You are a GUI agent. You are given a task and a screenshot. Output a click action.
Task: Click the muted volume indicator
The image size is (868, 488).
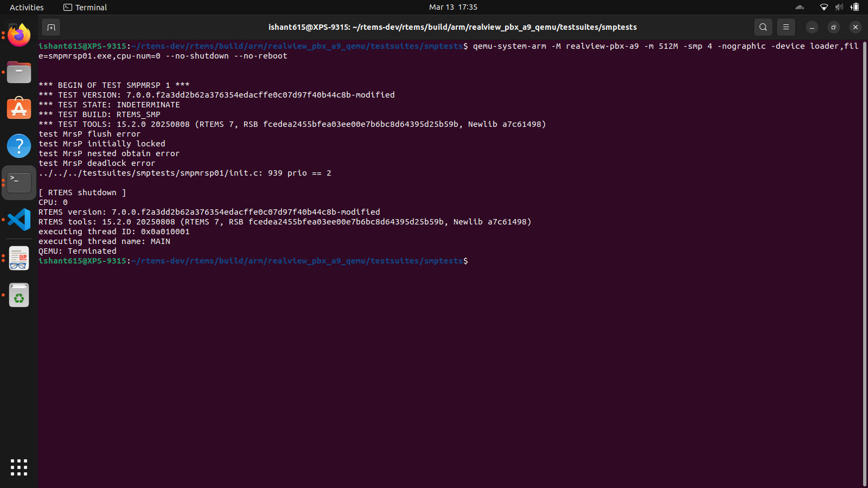coord(839,8)
